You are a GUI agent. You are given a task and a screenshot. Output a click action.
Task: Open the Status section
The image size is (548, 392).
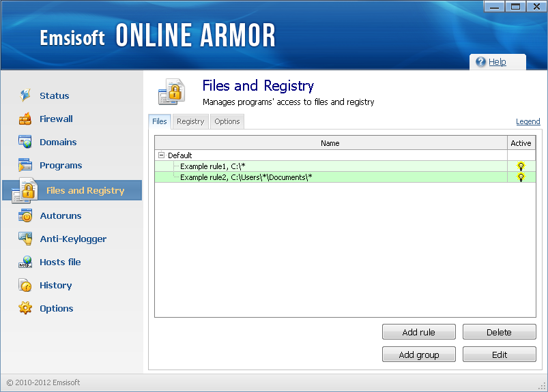(55, 95)
